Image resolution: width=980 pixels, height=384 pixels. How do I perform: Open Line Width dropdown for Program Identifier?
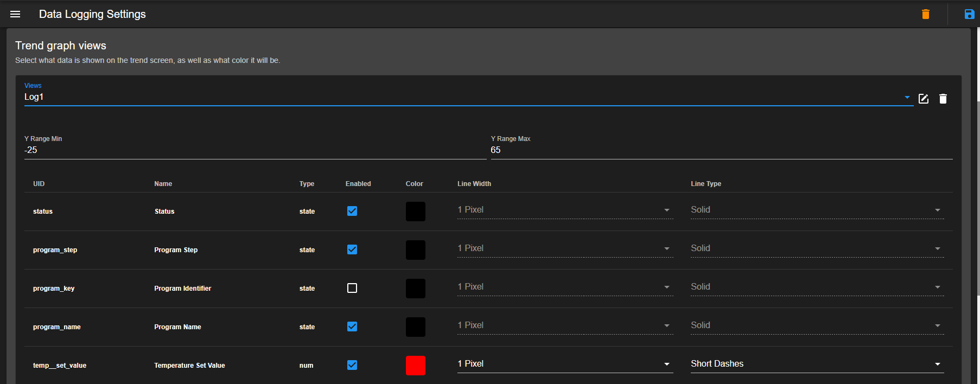tap(565, 287)
